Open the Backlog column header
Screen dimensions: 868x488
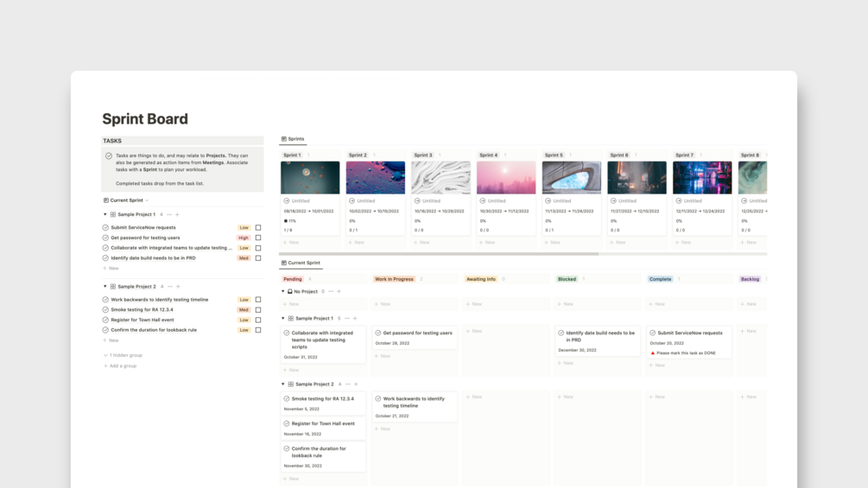[750, 279]
